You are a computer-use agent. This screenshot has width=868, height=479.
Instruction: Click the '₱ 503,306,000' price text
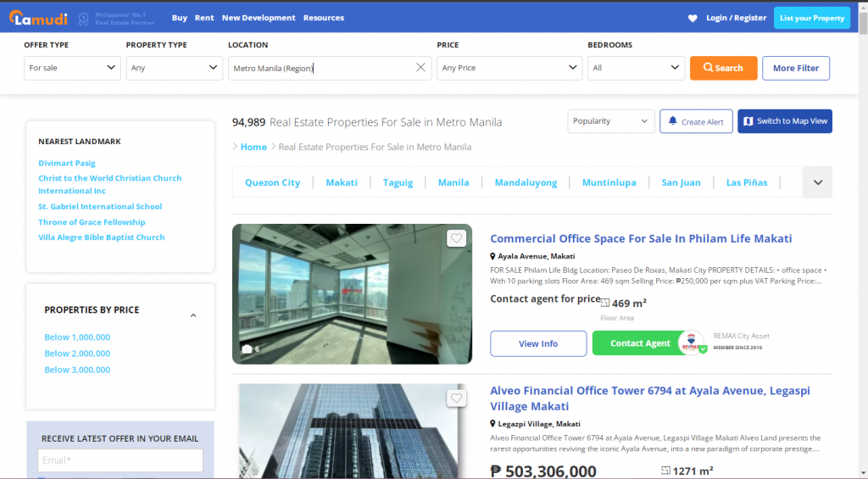[543, 471]
